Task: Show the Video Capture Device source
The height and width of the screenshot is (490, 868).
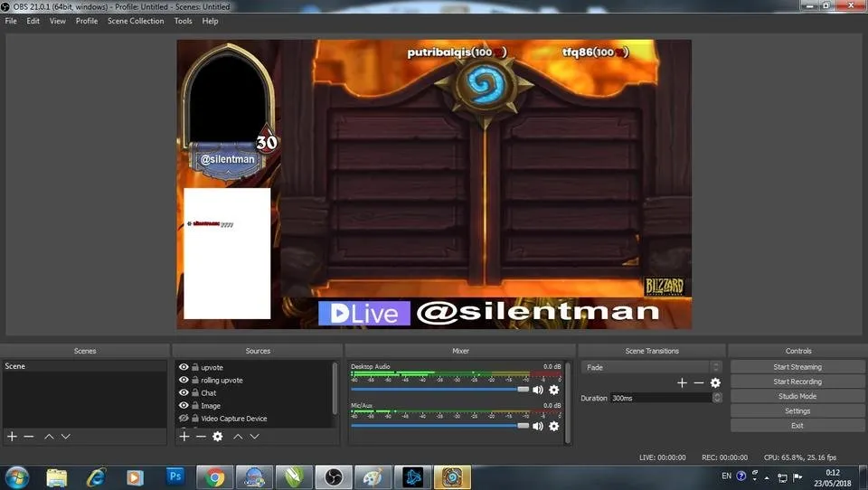Action: [184, 418]
